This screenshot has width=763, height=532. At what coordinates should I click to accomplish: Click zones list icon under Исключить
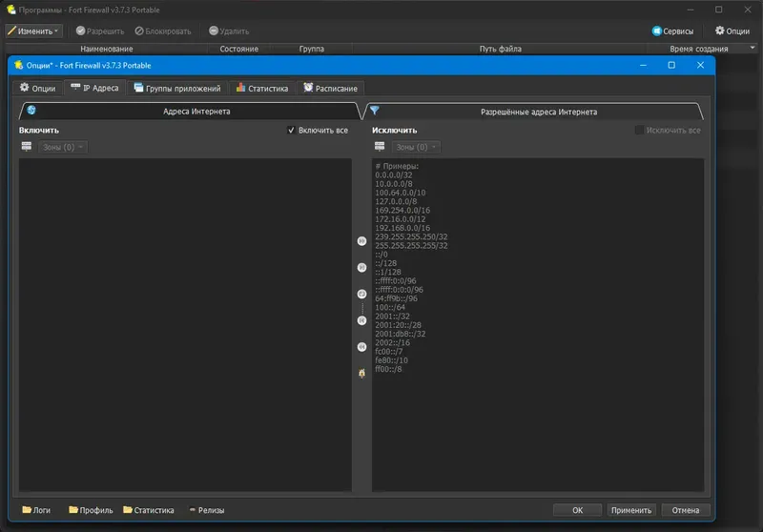tap(380, 147)
